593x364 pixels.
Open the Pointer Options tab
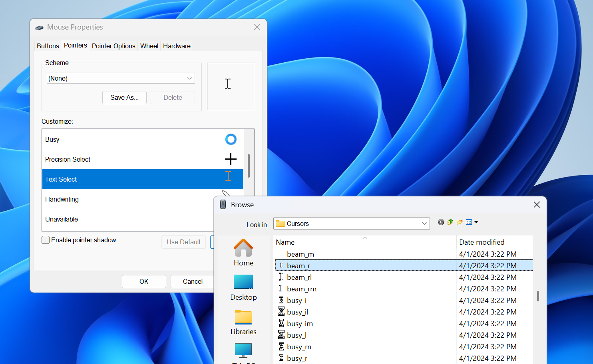pos(113,45)
